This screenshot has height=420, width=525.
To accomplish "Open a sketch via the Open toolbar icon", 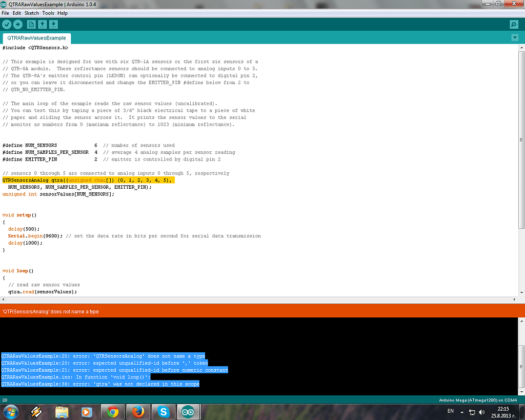I will coord(43,24).
